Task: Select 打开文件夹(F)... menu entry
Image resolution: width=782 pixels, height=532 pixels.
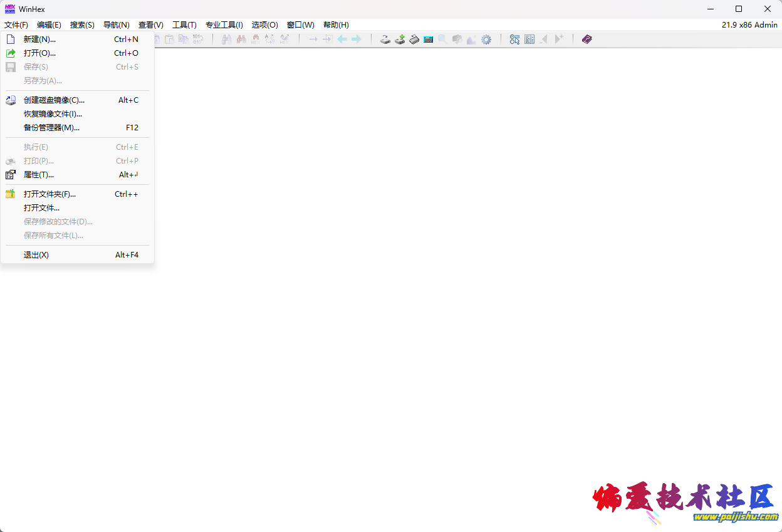Action: pyautogui.click(x=77, y=194)
